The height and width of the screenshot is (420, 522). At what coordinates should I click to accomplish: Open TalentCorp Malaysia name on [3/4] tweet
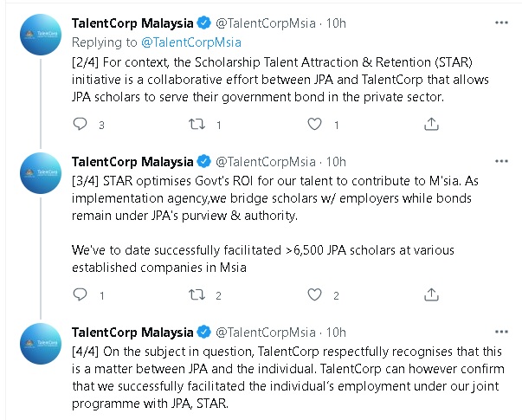point(132,162)
